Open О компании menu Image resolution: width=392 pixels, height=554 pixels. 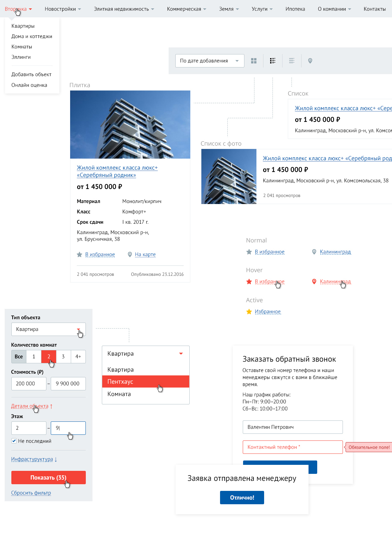(334, 9)
